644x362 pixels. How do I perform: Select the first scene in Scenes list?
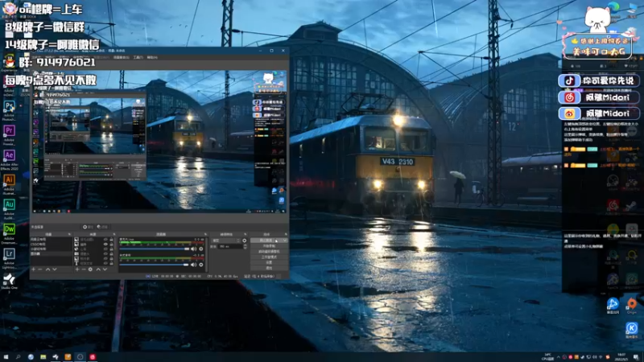tap(52, 239)
